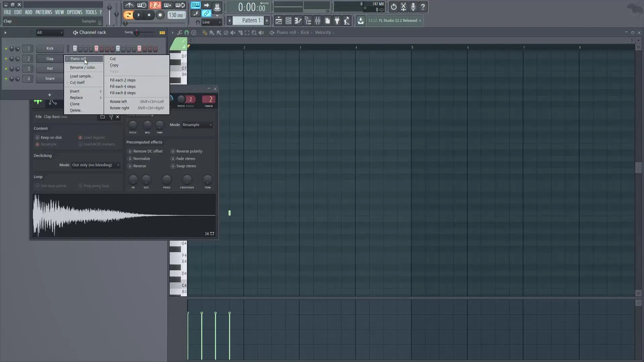
Task: Select Fill each 4 steps in context menu
Action: click(x=122, y=86)
